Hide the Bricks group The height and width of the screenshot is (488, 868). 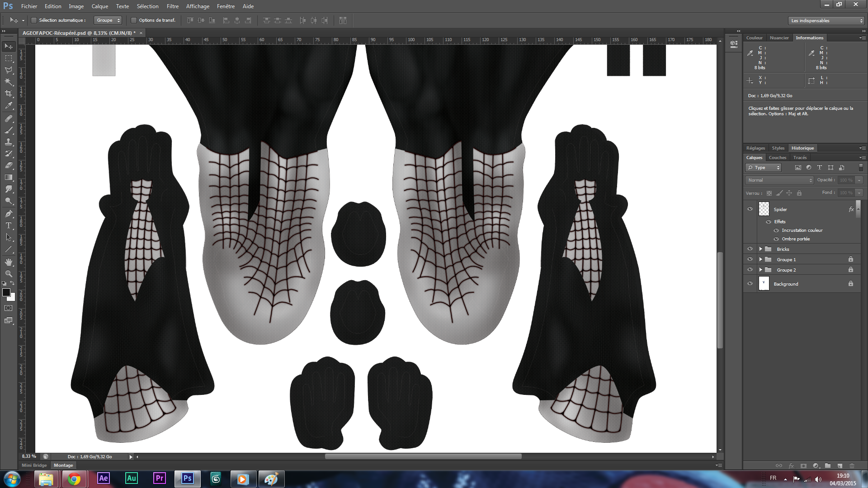click(750, 249)
